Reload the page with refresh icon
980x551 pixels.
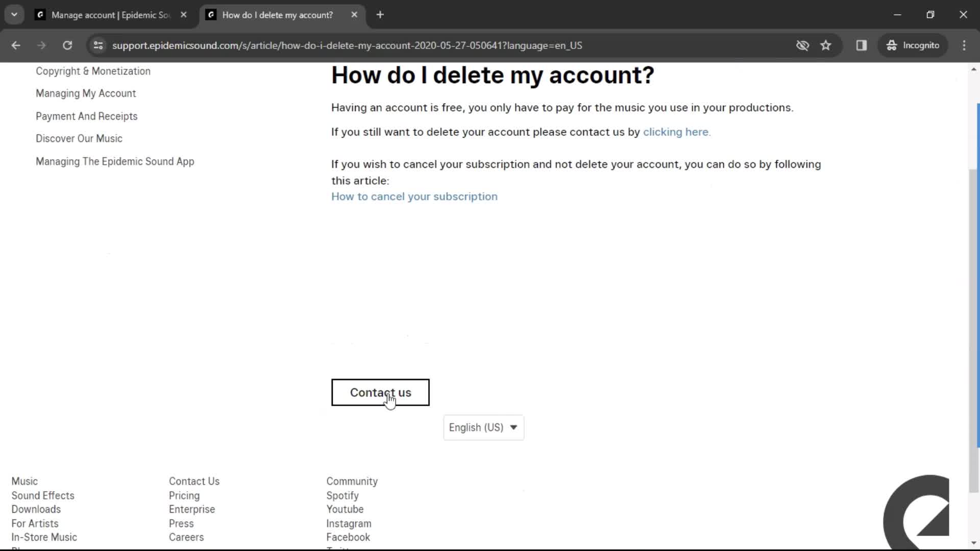coord(67,45)
